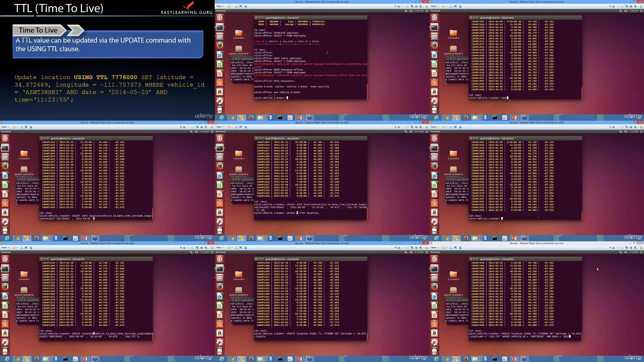This screenshot has height=362, width=644.
Task: Click "USING TTL 7776000" command line in 5:14 terminal
Action: 311,335
